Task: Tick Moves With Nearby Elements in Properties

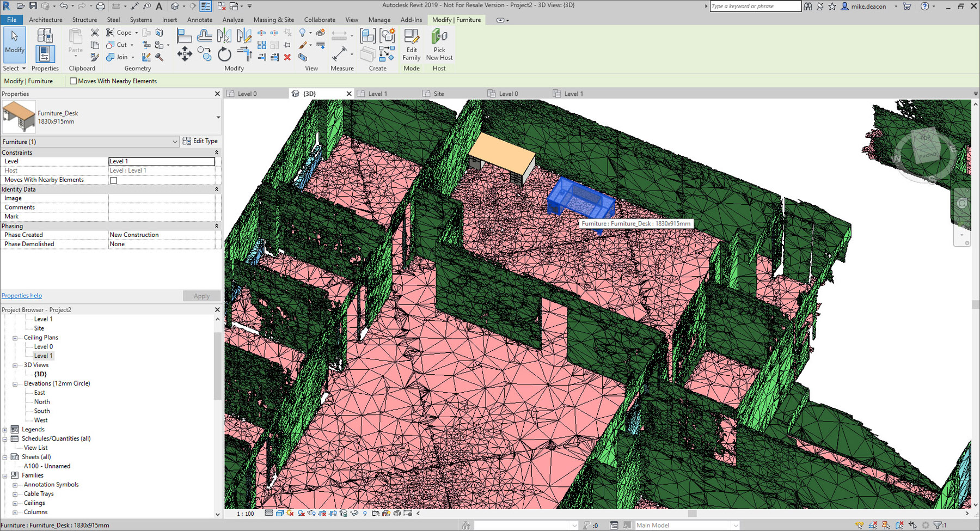Action: [114, 180]
